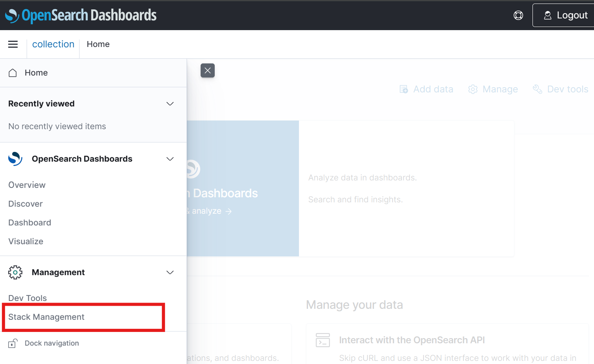Viewport: 594px width, 364px height.
Task: Click the OpenSearch API terminal icon
Action: pyautogui.click(x=322, y=340)
